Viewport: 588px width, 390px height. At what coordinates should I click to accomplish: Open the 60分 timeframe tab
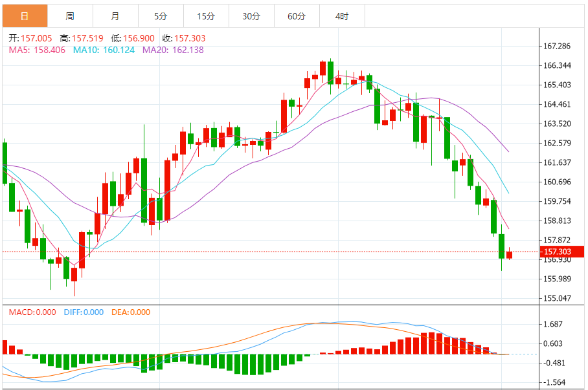[297, 16]
